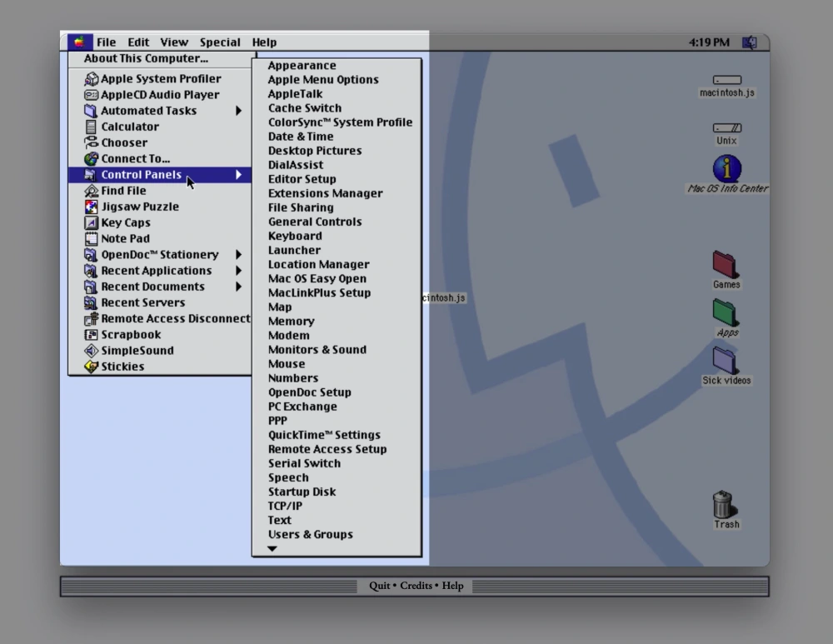Open the Help menu in the menu bar
833x644 pixels.
pyautogui.click(x=264, y=42)
